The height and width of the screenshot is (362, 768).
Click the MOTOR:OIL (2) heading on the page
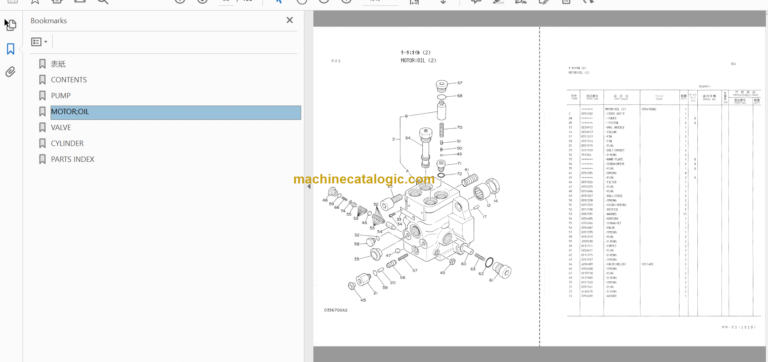[418, 61]
